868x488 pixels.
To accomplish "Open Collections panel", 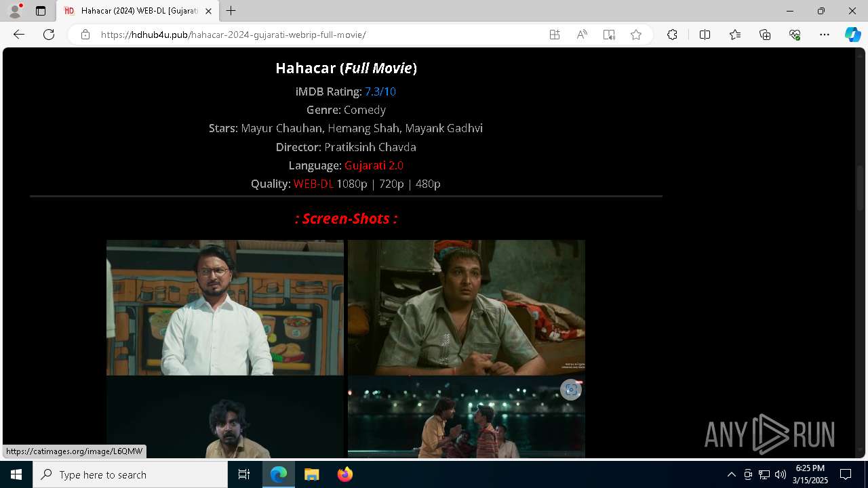I will coord(765,35).
